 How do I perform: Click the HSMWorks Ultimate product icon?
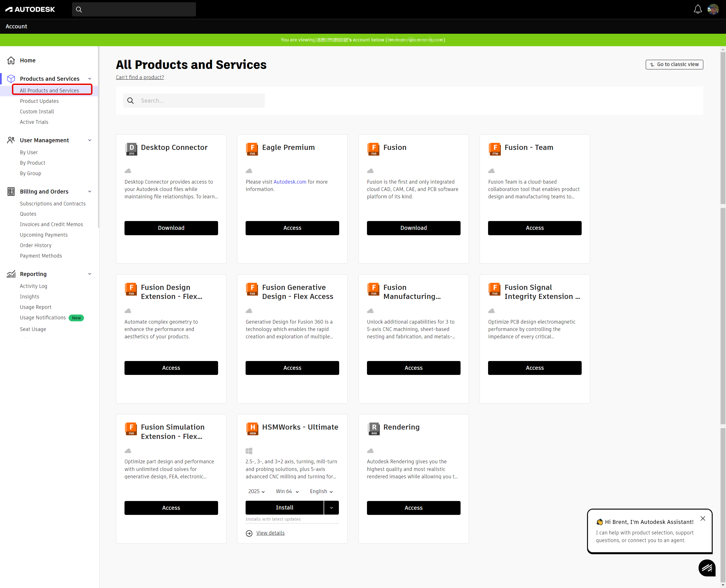click(x=252, y=428)
